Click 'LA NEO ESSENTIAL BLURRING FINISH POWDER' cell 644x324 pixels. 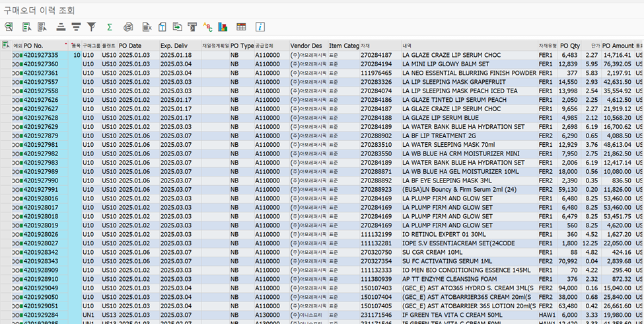[x=470, y=73]
